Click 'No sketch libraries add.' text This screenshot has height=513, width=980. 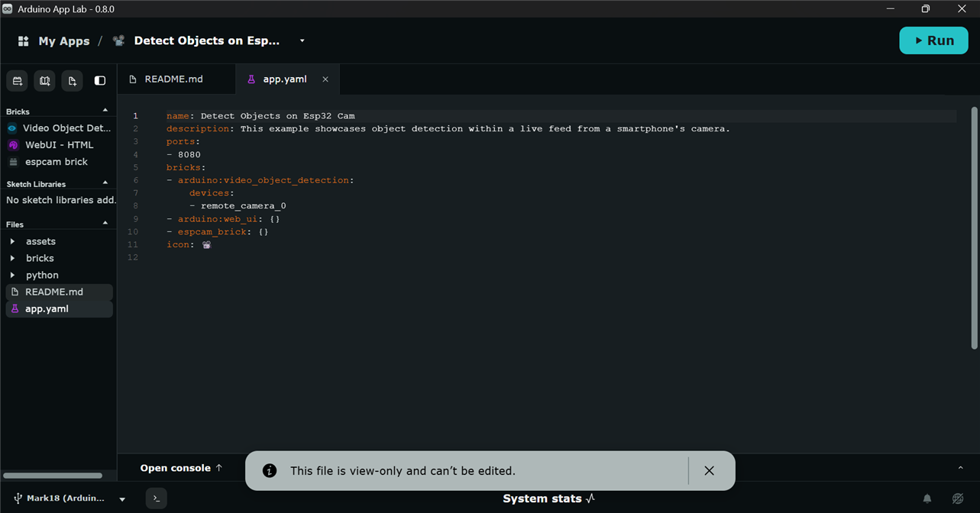[61, 200]
